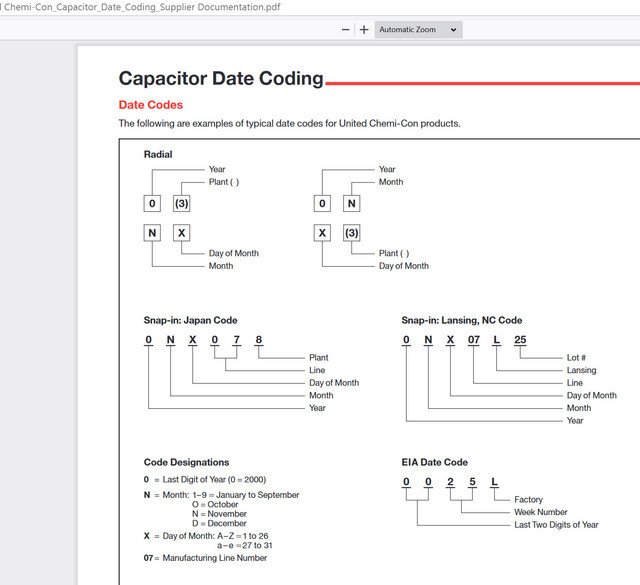Click the boxed 'N' in right Radial diagram
Image resolution: width=640 pixels, height=585 pixels.
tap(351, 203)
